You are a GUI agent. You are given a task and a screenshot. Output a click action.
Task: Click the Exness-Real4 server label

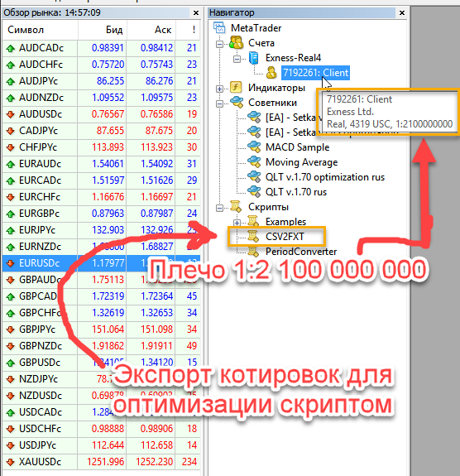pos(293,58)
